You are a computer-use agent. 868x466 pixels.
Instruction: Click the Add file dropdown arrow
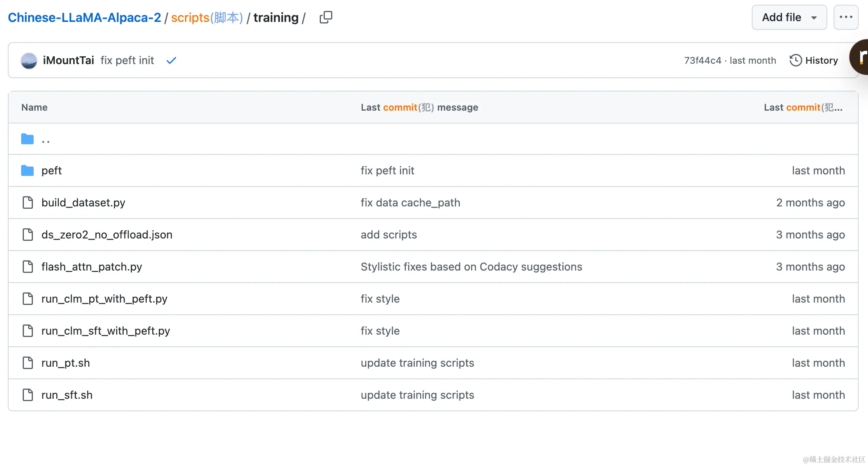(814, 18)
